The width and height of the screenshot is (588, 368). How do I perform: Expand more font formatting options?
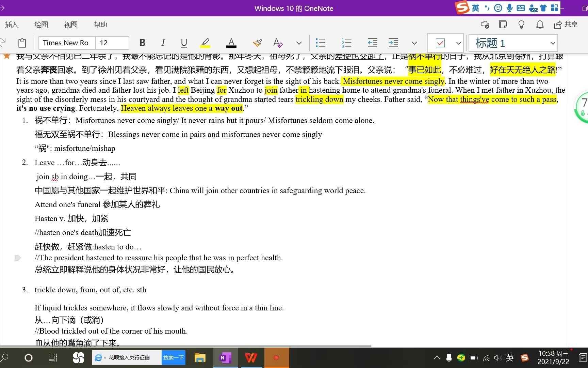[x=299, y=43]
